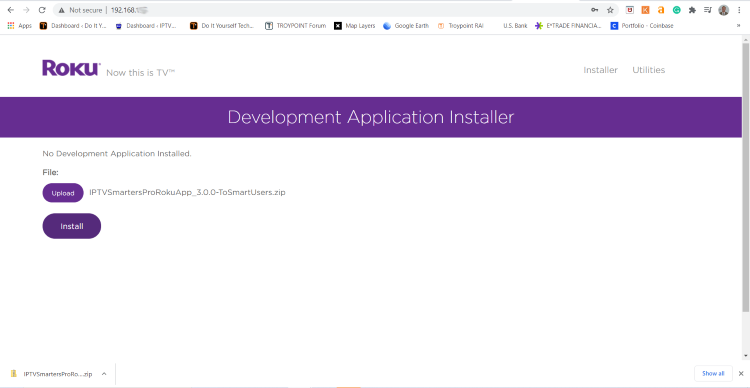Open the Portfolio - Coinbase bookmark
750x388 pixels.
(642, 26)
